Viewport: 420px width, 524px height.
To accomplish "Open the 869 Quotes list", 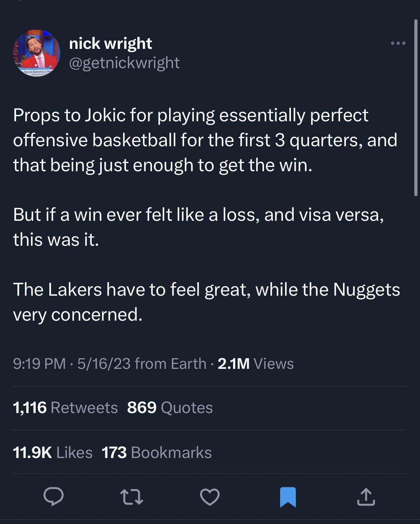I will tap(170, 407).
